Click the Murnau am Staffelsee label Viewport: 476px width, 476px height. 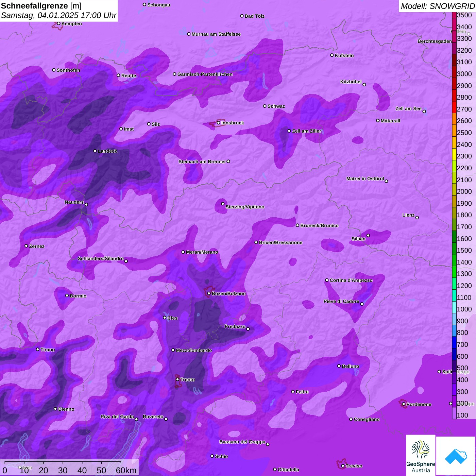tap(216, 34)
